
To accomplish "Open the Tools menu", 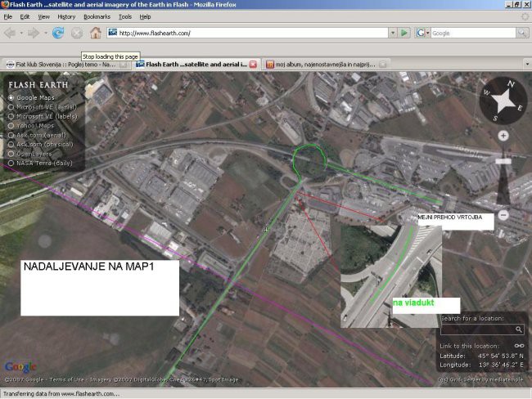I will [125, 16].
